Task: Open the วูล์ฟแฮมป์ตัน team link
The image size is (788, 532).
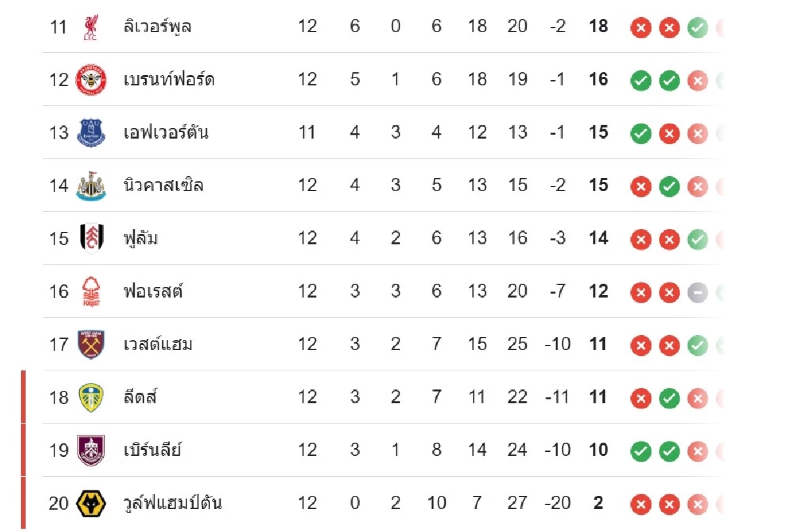Action: [172, 503]
